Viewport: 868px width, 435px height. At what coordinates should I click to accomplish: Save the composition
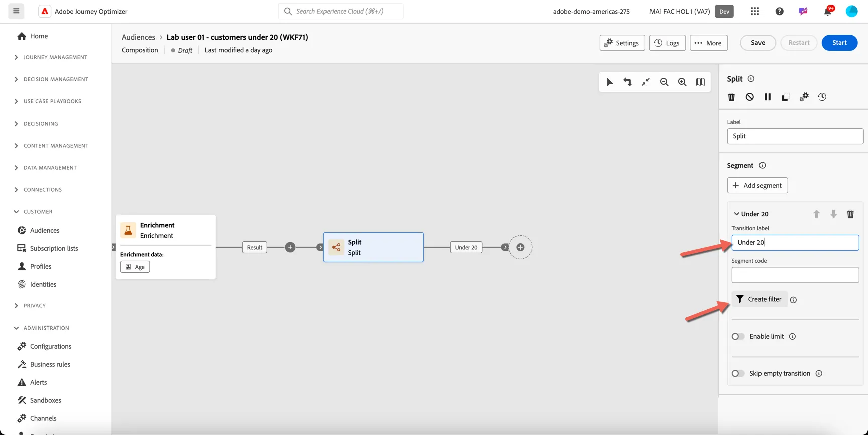tap(757, 43)
